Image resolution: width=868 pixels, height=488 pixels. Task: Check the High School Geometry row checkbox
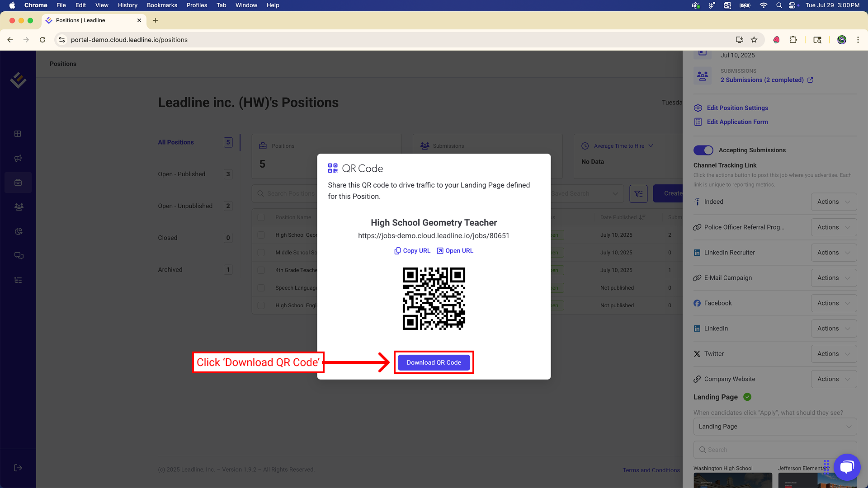pyautogui.click(x=261, y=235)
